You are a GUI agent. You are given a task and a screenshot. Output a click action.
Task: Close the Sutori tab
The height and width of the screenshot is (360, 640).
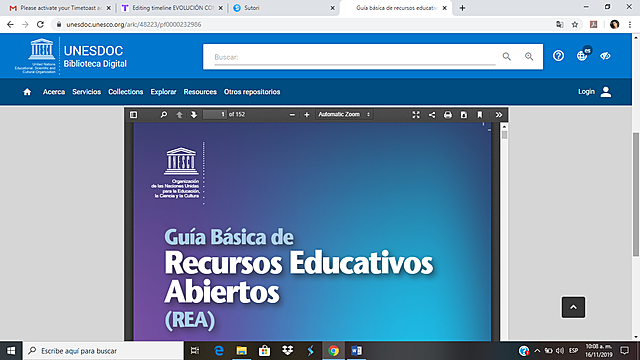click(x=332, y=8)
